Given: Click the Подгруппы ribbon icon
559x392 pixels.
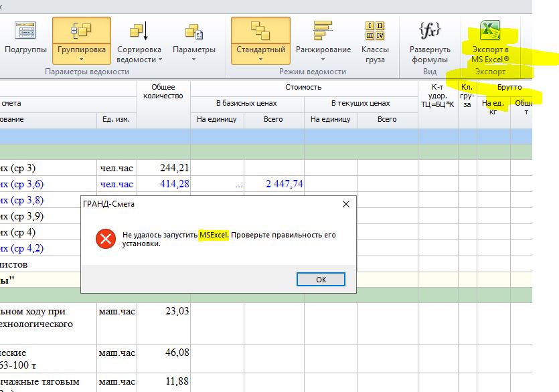Looking at the screenshot, I should (25, 31).
